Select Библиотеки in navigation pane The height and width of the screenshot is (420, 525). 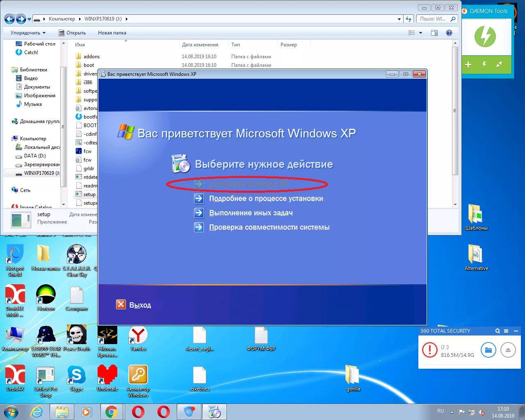coord(29,70)
